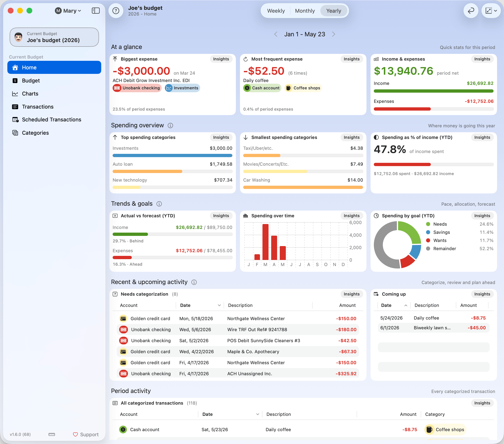This screenshot has height=444, width=504.
Task: Expand the Mary user dropdown
Action: coord(68,11)
